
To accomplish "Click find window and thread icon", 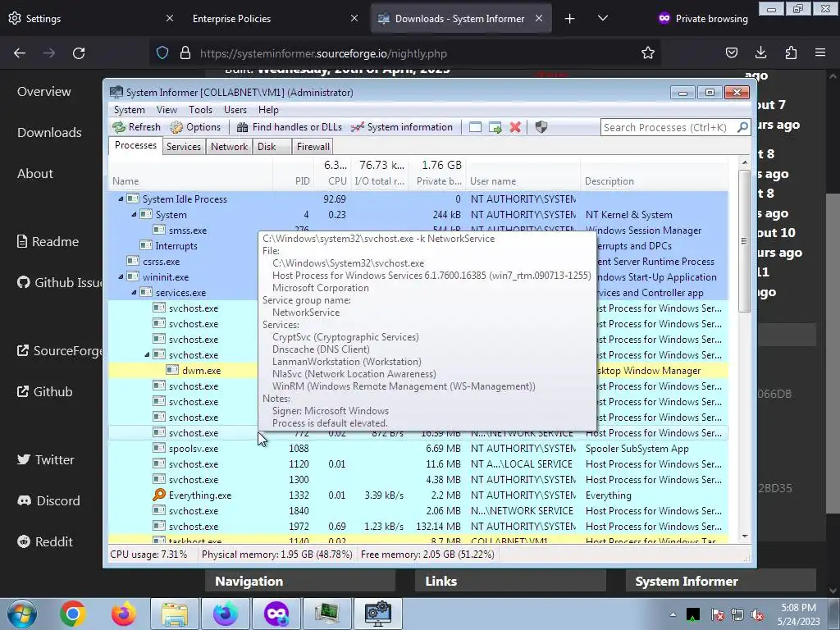I will (x=495, y=127).
